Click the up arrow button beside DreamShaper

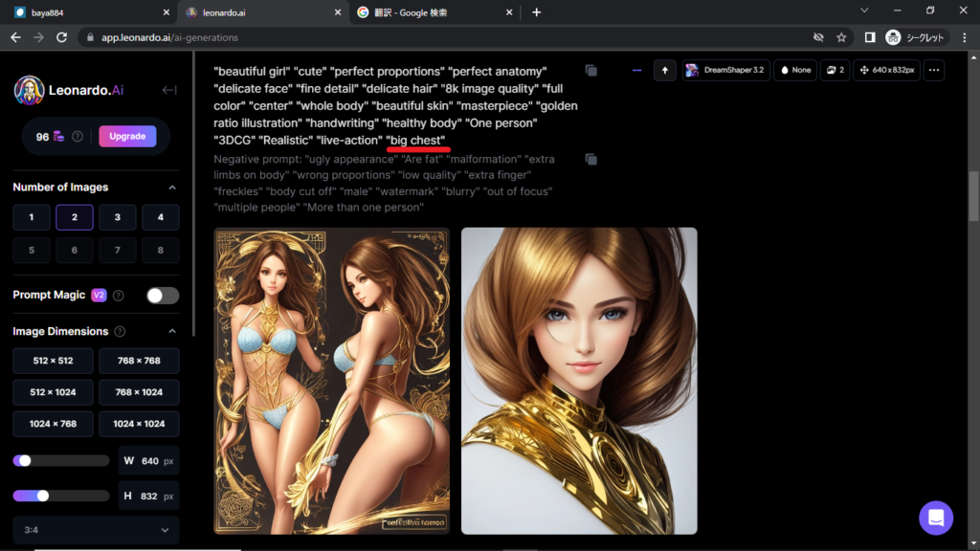pyautogui.click(x=665, y=71)
